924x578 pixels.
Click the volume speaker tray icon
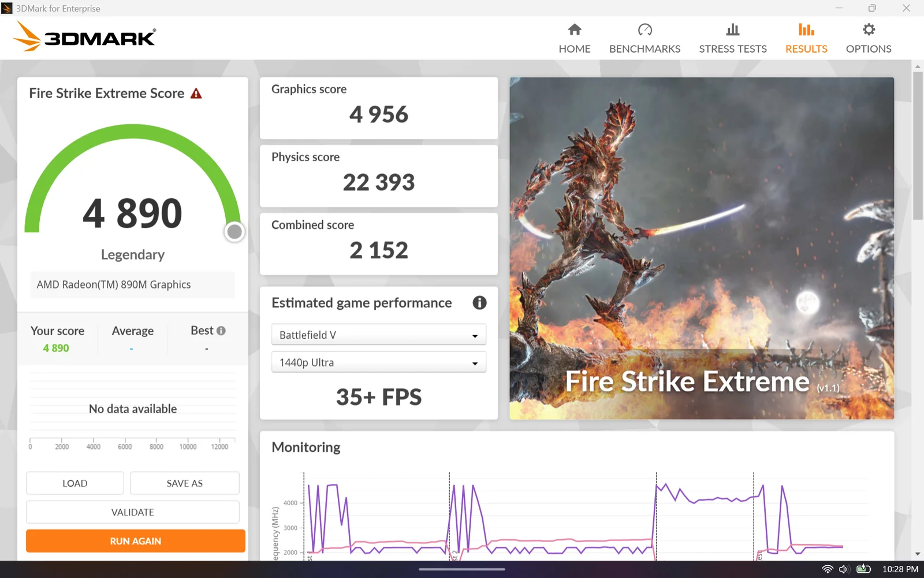point(844,569)
